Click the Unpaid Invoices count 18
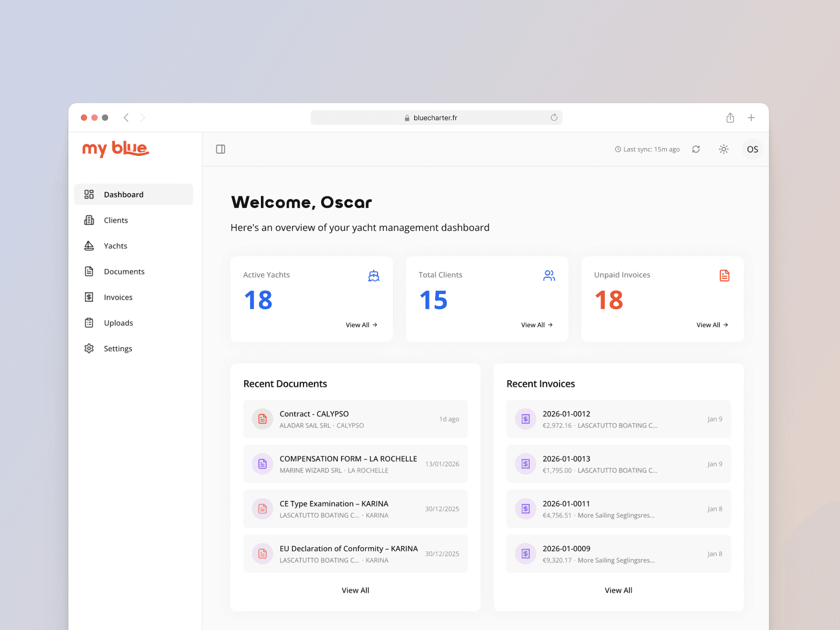Image resolution: width=840 pixels, height=630 pixels. [609, 300]
